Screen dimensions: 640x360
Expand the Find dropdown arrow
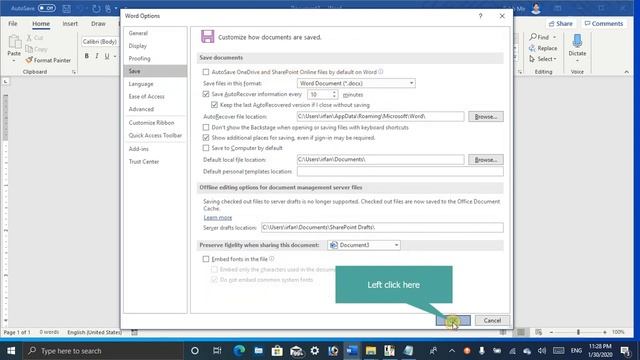554,37
